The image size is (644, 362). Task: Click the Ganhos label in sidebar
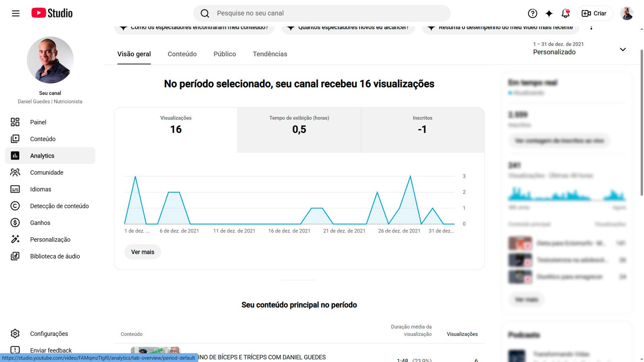pyautogui.click(x=40, y=223)
